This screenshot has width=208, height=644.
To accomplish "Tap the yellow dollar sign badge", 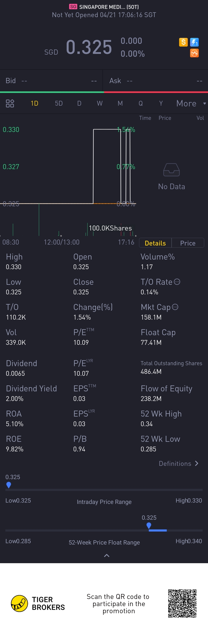I will click(x=183, y=42).
